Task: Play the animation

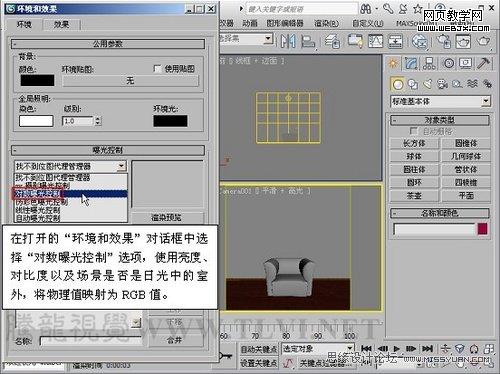Action: click(397, 349)
